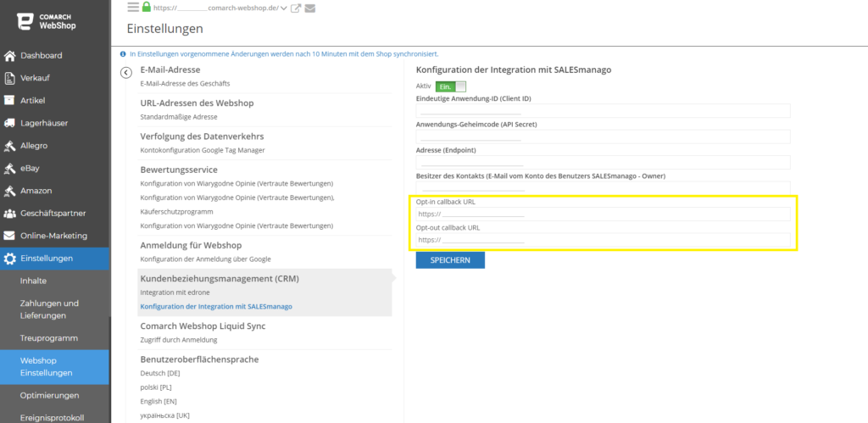Screen dimensions: 868x423
Task: Click the Bewertungsservice heading
Action: coord(179,170)
